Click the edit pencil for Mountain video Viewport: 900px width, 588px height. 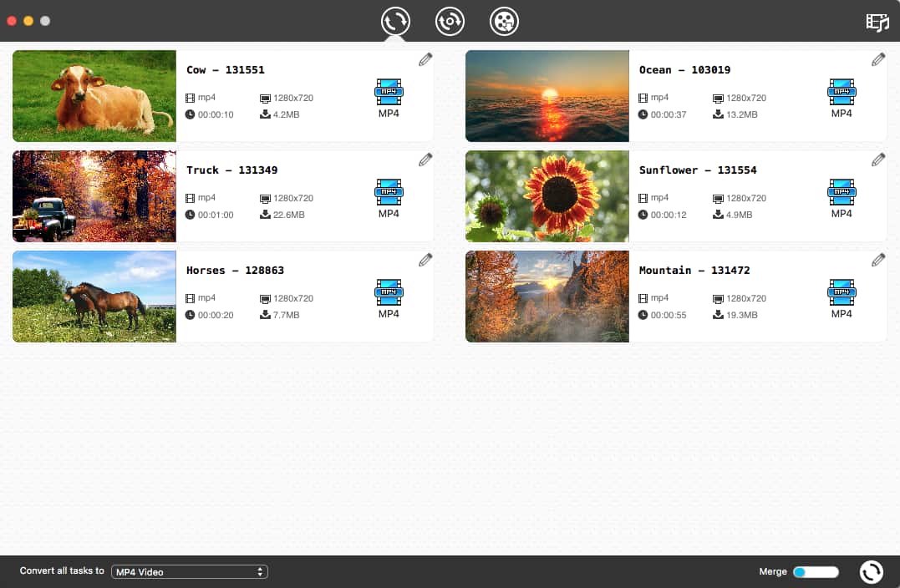click(878, 260)
